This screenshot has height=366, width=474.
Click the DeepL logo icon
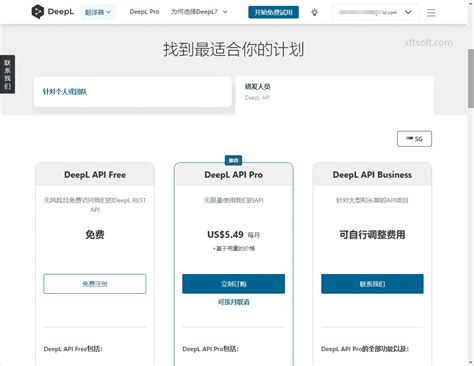37,12
